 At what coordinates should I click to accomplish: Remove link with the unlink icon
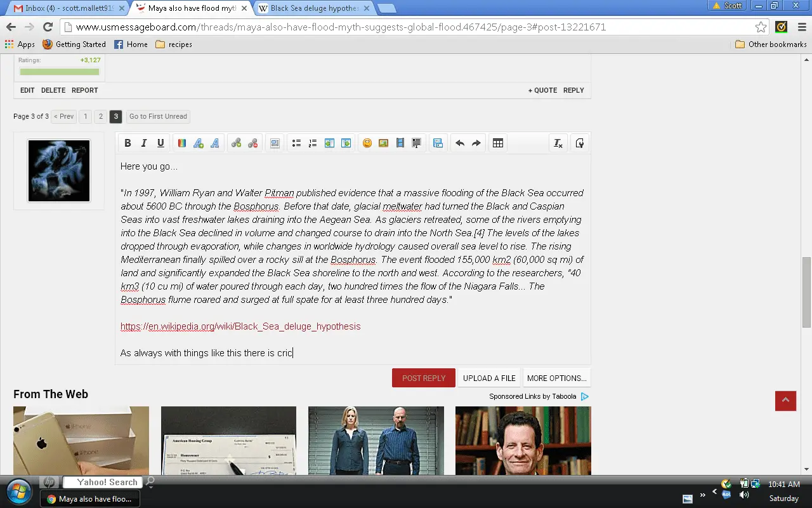(253, 144)
